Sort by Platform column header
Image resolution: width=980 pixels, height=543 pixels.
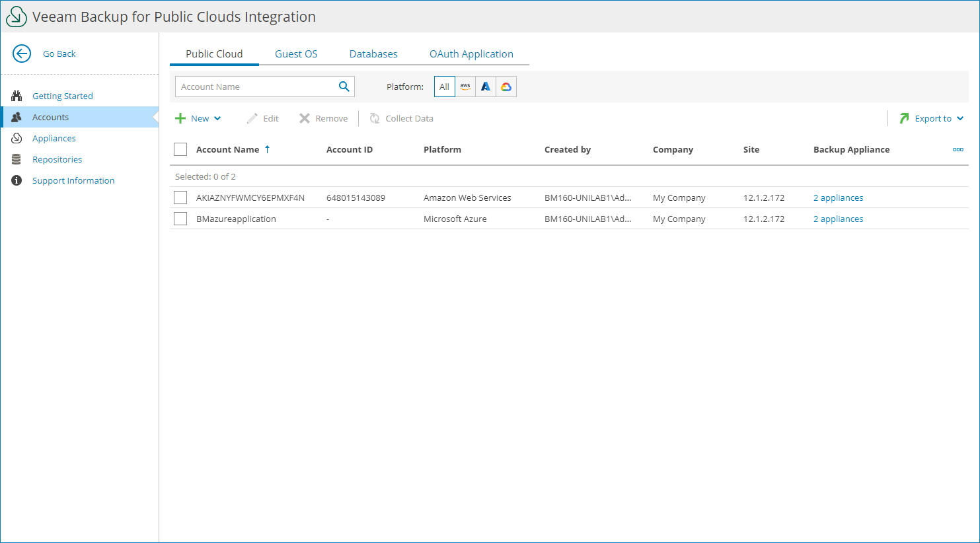(442, 149)
